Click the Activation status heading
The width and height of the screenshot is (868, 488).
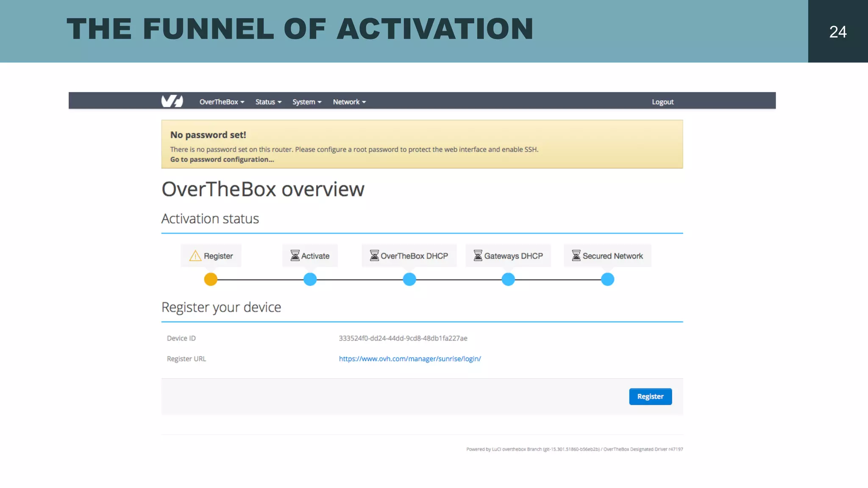point(210,219)
